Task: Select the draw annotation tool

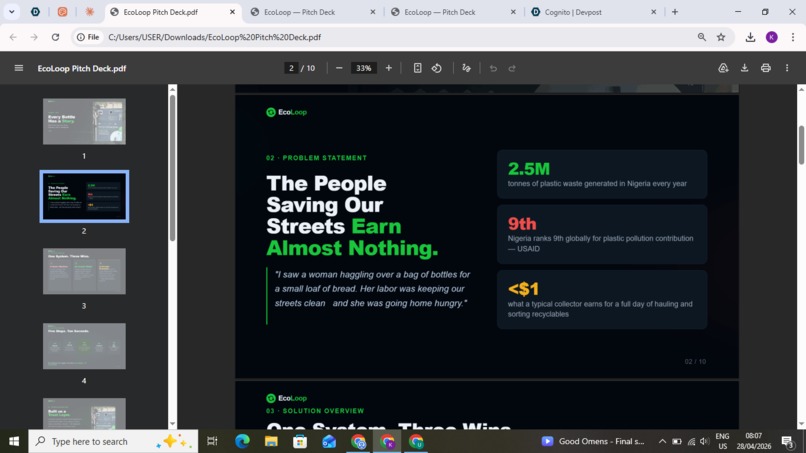Action: [x=466, y=68]
